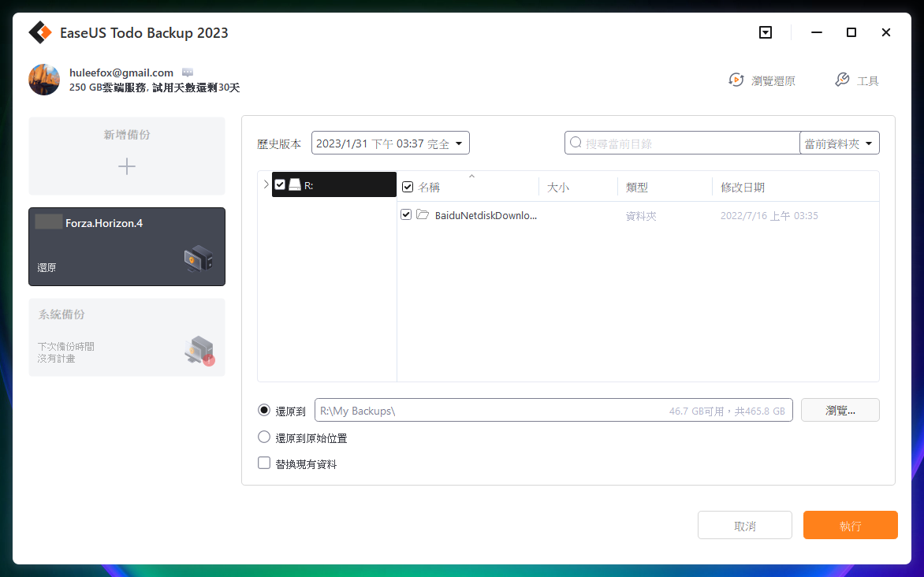
Task: Uncheck the R: drive checkbox
Action: coord(280,184)
